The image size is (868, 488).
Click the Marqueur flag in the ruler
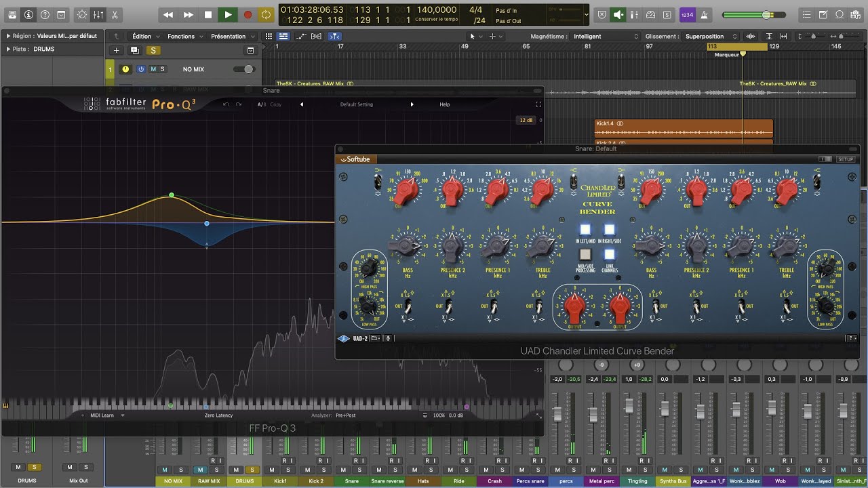(743, 54)
